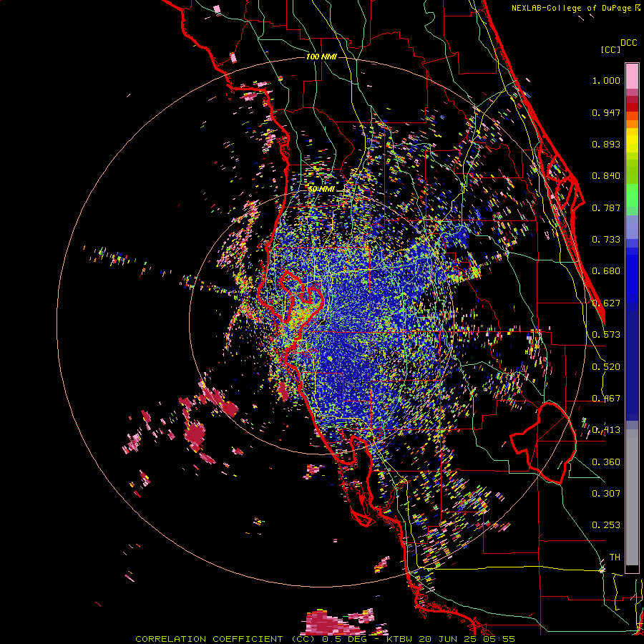Viewport: 644px width, 644px height.
Task: Click the CORRELATION COEFFICIENT (CC) title text
Action: click(225, 639)
